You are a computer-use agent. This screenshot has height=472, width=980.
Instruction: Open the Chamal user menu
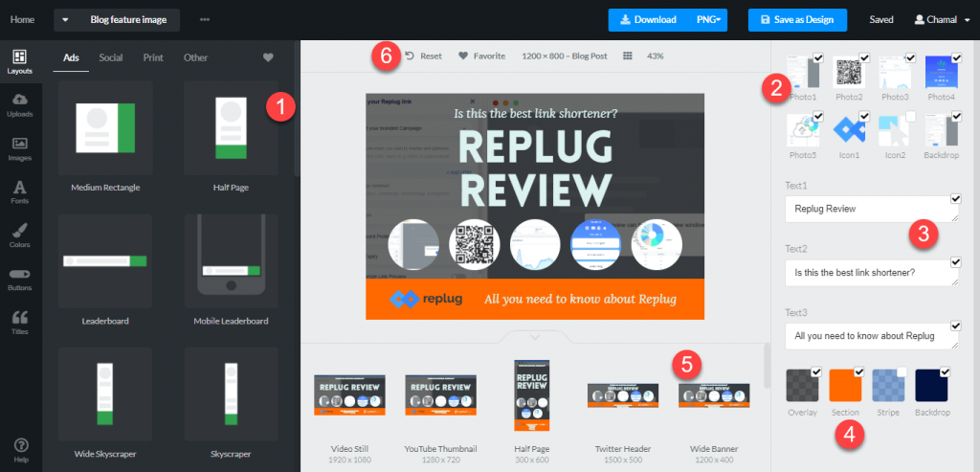point(942,20)
